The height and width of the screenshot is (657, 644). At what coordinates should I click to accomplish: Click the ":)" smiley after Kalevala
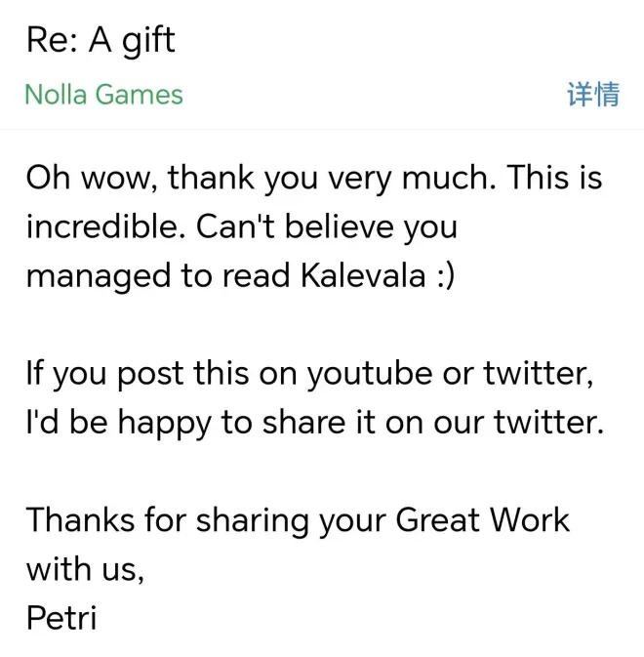pyautogui.click(x=442, y=276)
